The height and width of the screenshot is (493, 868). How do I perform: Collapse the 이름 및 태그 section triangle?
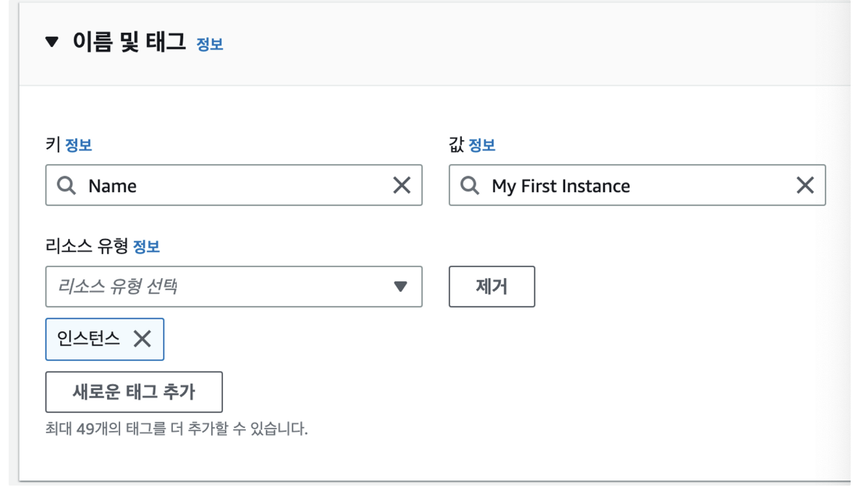52,43
